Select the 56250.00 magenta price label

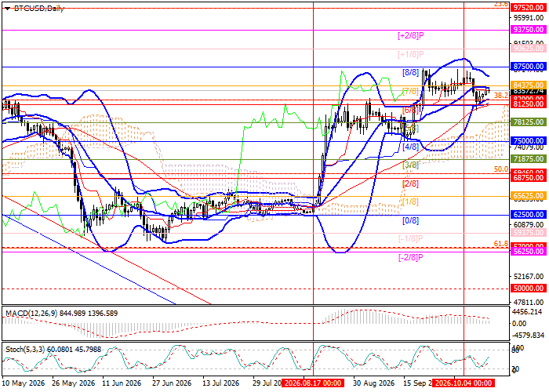coord(529,252)
